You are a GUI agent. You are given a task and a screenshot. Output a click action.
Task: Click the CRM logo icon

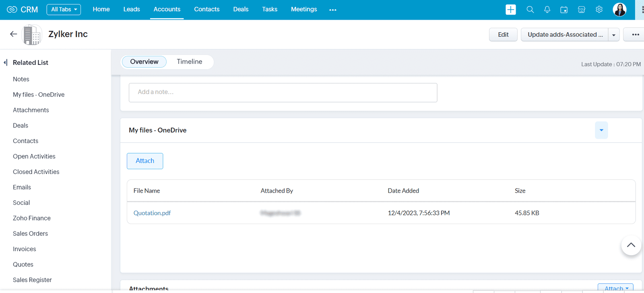pos(12,9)
